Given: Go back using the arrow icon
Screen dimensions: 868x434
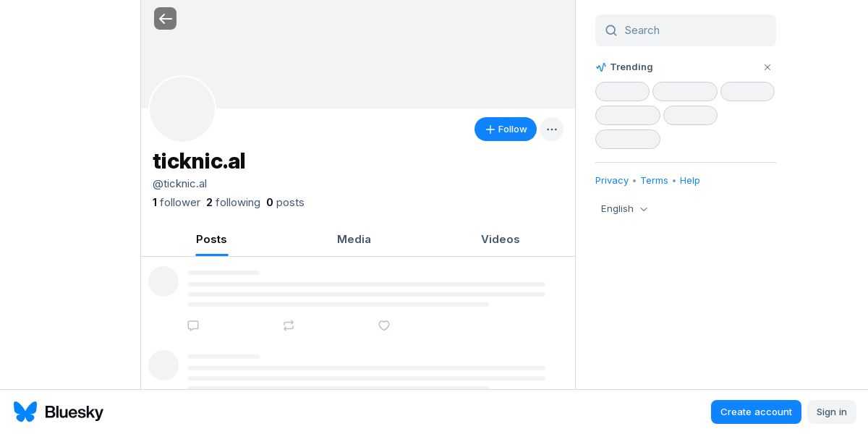Looking at the screenshot, I should point(165,18).
